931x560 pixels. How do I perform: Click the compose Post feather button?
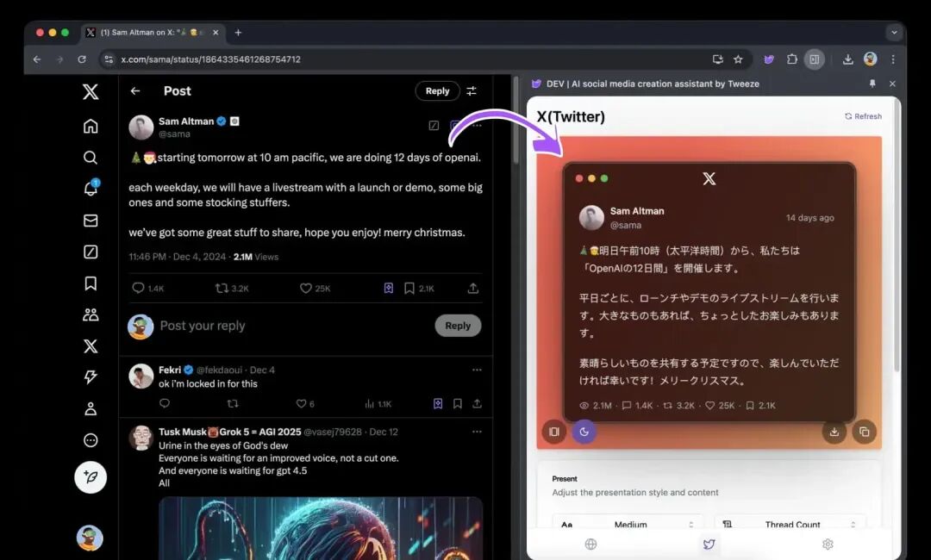click(91, 477)
